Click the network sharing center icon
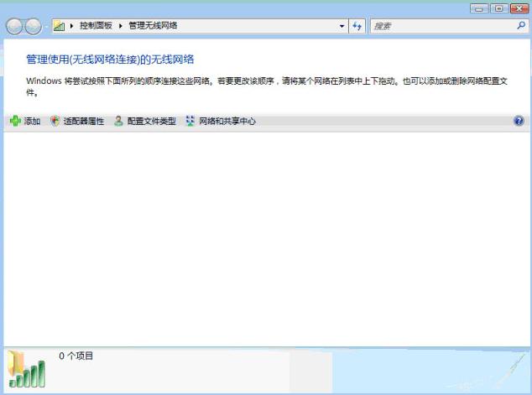This screenshot has width=532, height=395. coord(190,121)
